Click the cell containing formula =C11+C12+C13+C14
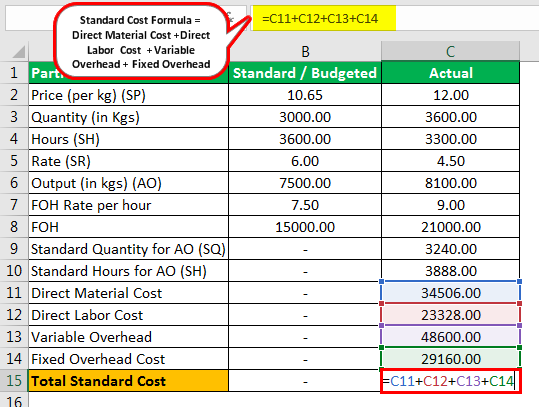 451,381
